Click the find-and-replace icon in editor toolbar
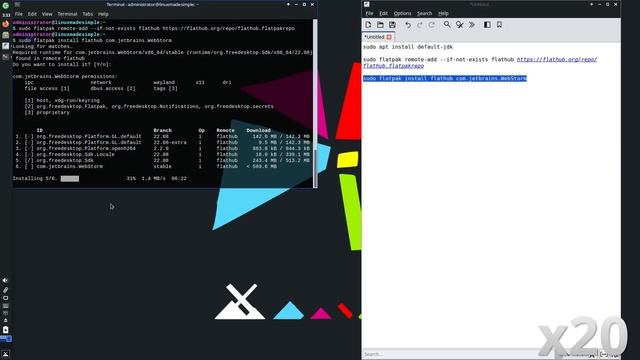640x360 pixels. pyautogui.click(x=460, y=25)
